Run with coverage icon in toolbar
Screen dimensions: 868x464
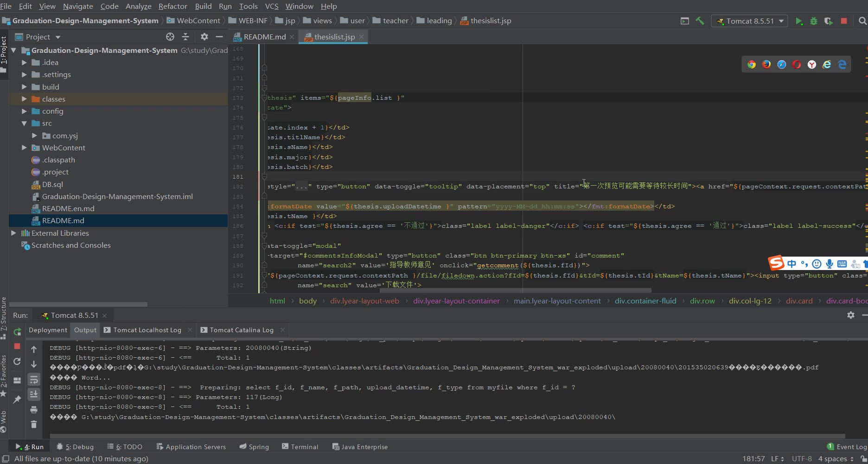[828, 21]
